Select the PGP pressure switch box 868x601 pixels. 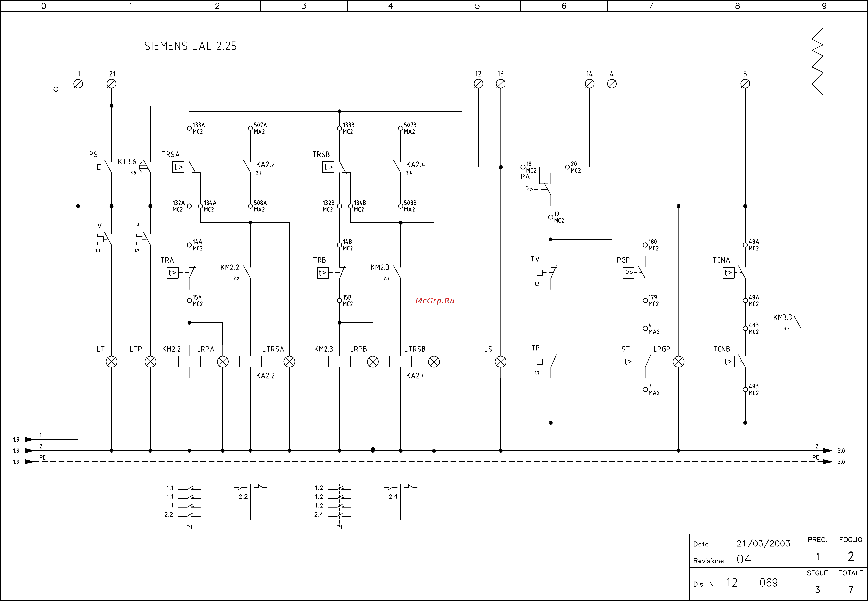pos(628,273)
